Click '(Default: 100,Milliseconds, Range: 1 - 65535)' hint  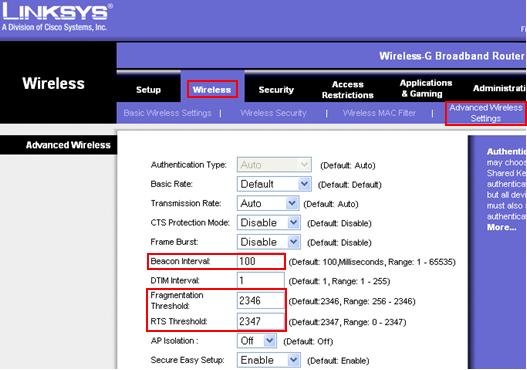pyautogui.click(x=372, y=262)
